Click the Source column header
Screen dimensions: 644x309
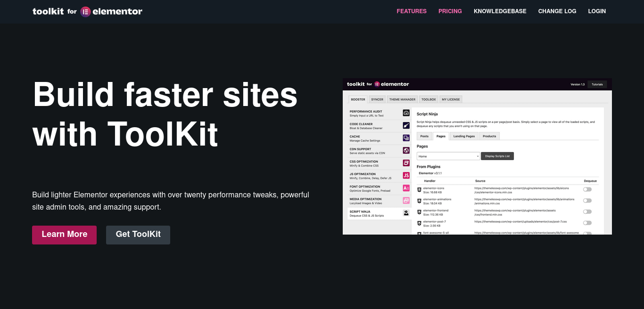point(480,181)
